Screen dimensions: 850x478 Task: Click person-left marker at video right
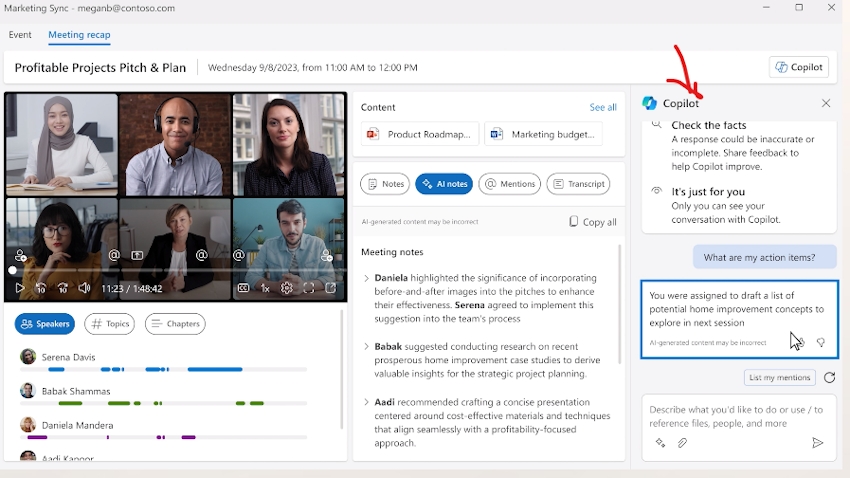click(x=327, y=255)
